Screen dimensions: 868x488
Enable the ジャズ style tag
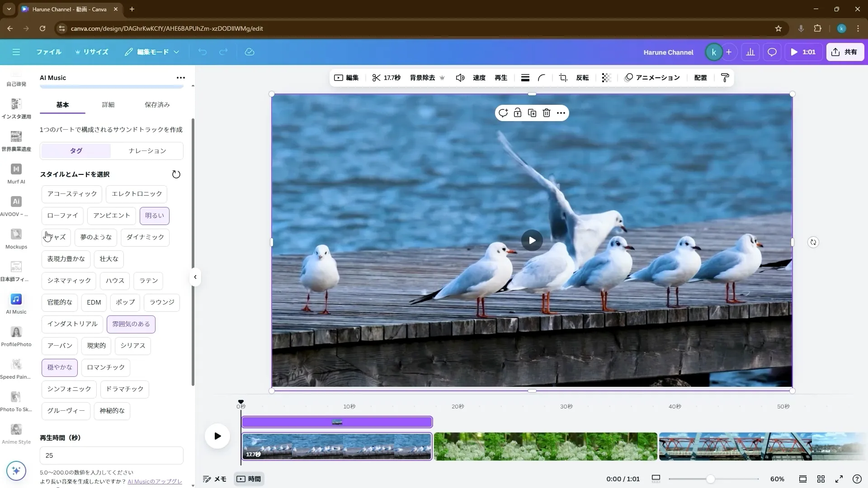(56, 237)
